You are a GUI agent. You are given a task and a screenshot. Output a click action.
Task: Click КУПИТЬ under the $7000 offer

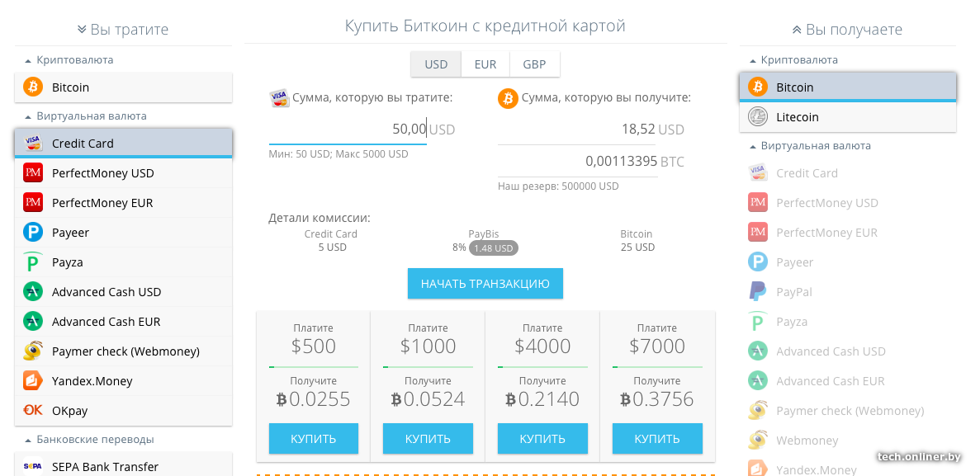tap(657, 439)
